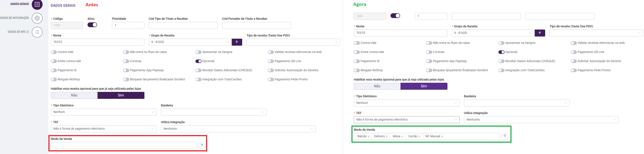Open the Tipo Eletrônico dropdown in the Antes form

pyautogui.click(x=104, y=112)
